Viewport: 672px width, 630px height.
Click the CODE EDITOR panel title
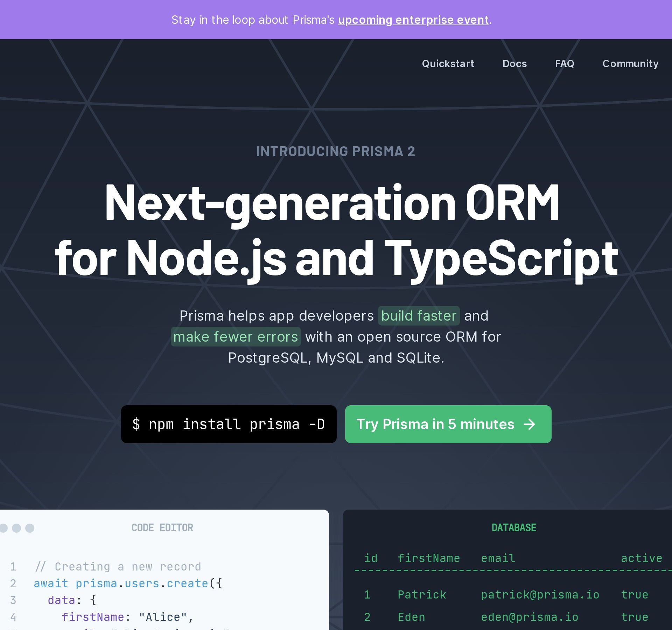[162, 528]
